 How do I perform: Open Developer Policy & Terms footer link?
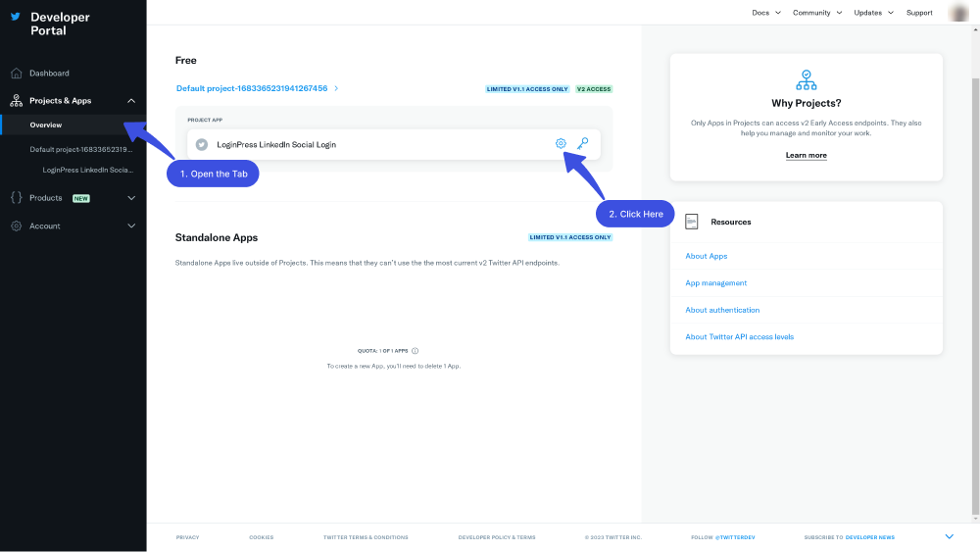pyautogui.click(x=497, y=537)
